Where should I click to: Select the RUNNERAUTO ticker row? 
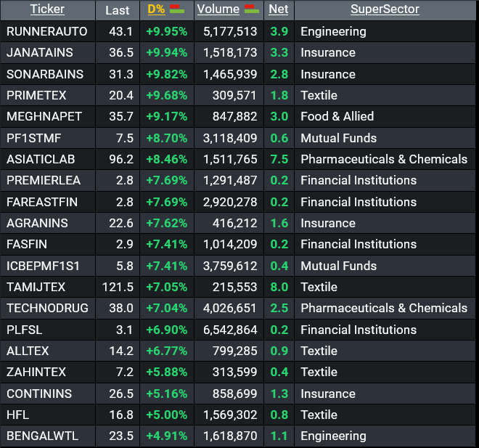tap(46, 31)
